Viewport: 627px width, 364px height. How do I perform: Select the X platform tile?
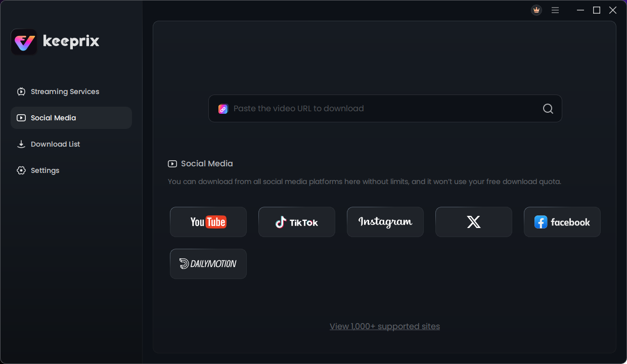[x=474, y=222]
